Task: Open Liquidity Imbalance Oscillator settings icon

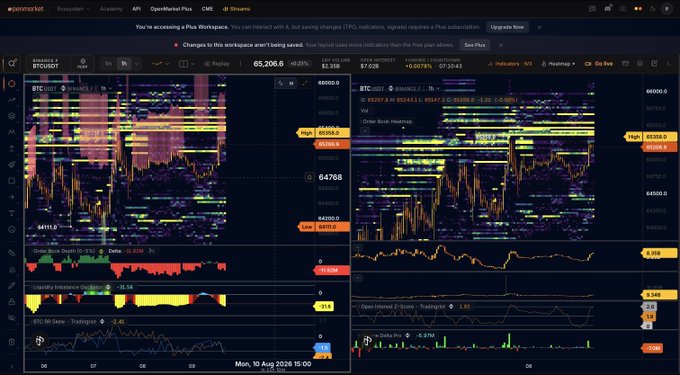Action: 108,287
